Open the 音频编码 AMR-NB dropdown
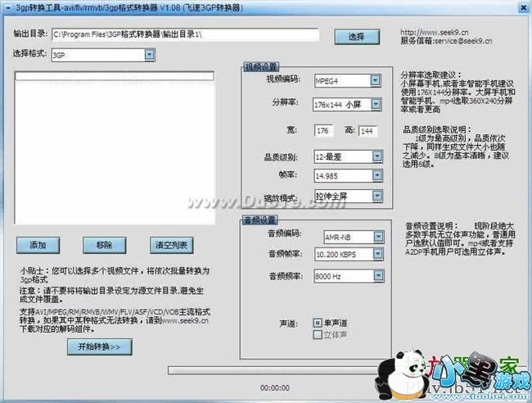532x403 pixels. [x=354, y=237]
